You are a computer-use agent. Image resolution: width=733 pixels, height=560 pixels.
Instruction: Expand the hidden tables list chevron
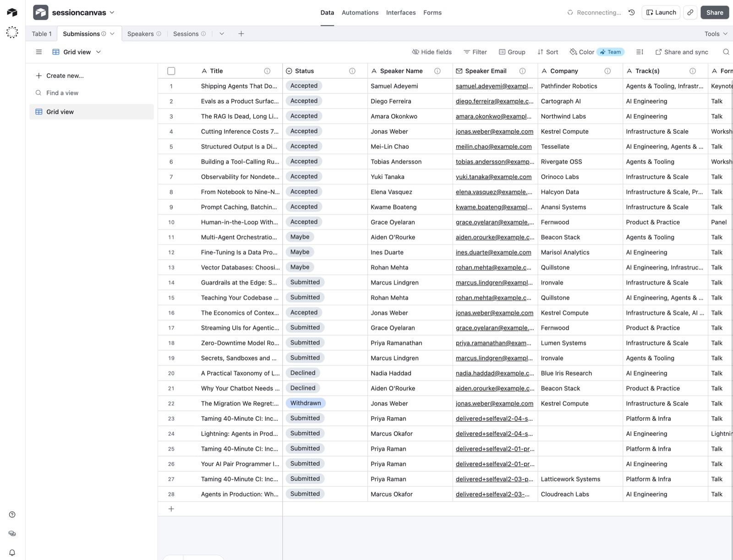pos(222,33)
